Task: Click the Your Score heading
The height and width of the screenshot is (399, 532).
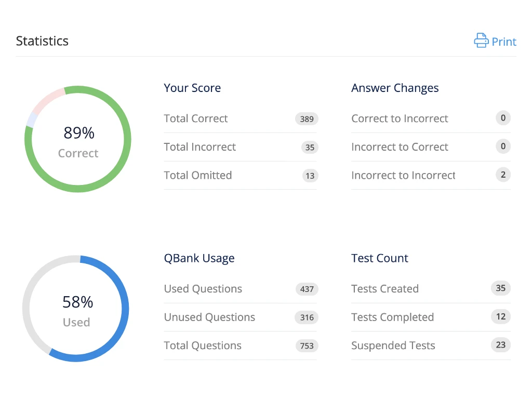Action: click(192, 88)
